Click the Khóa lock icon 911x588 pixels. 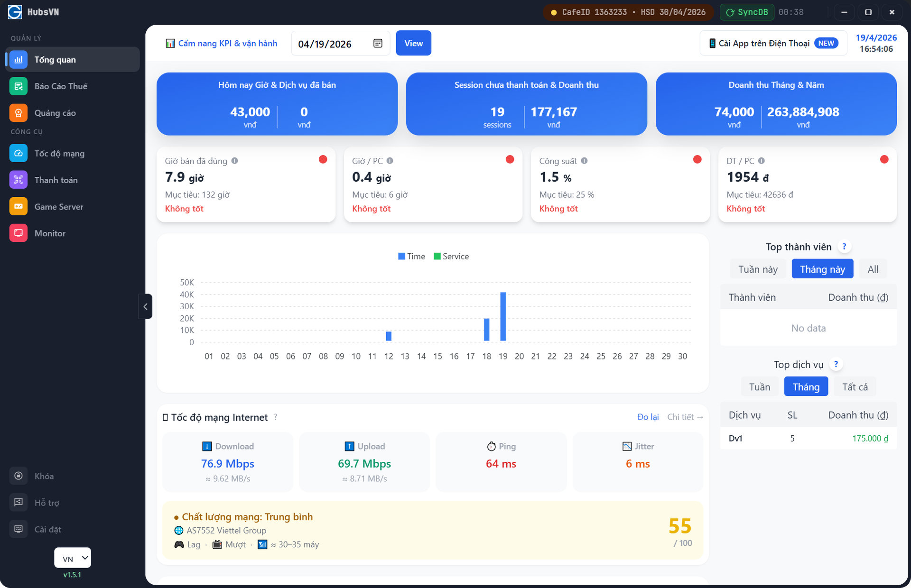(19, 476)
